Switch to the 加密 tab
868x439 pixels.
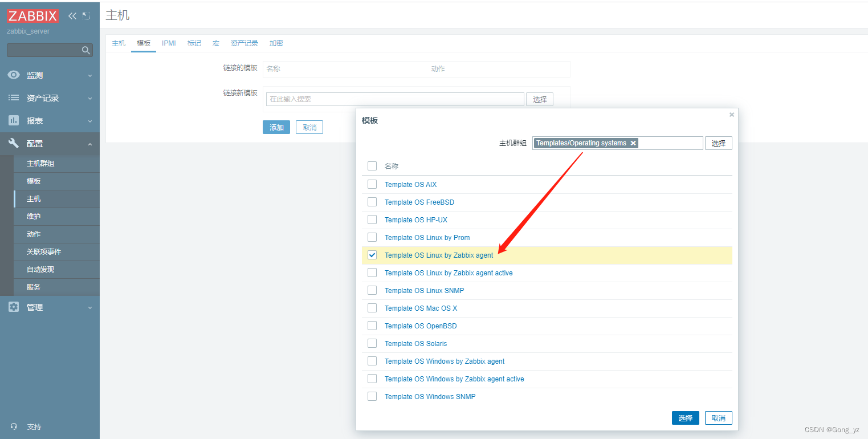point(276,43)
